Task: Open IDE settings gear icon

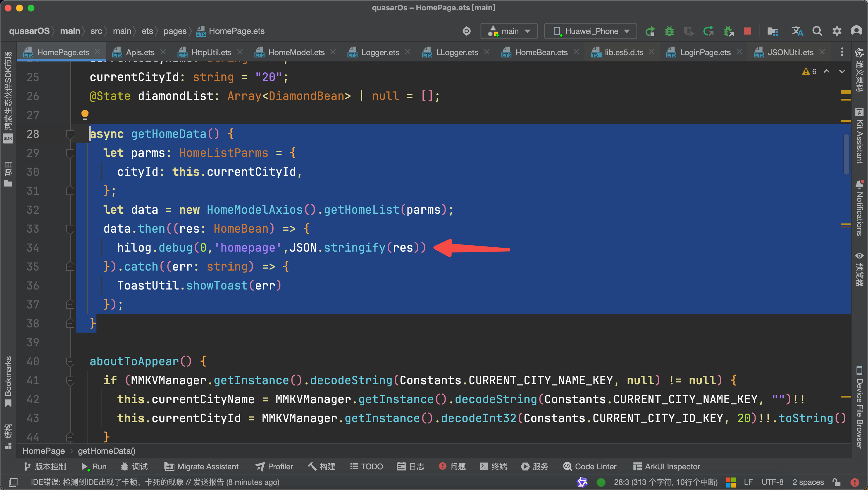Action: pos(837,31)
